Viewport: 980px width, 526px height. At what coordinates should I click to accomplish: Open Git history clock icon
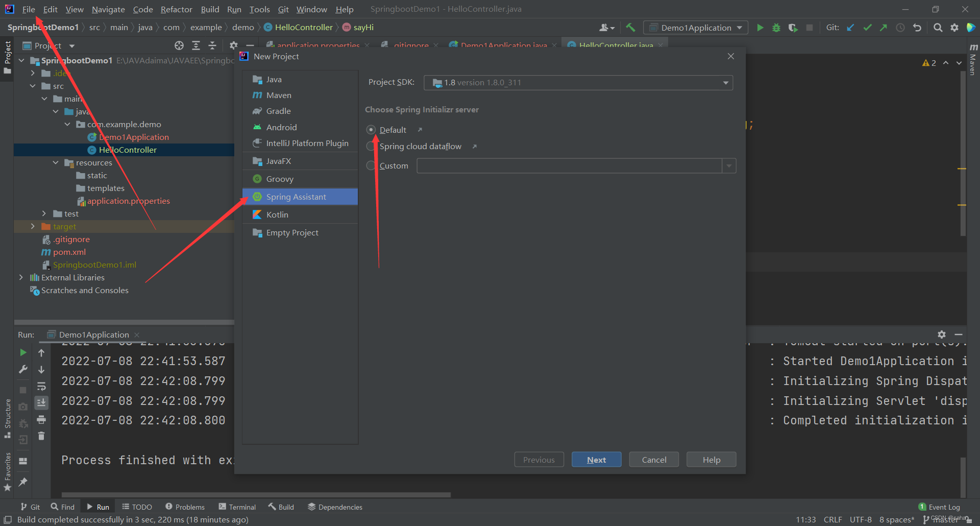coord(900,28)
